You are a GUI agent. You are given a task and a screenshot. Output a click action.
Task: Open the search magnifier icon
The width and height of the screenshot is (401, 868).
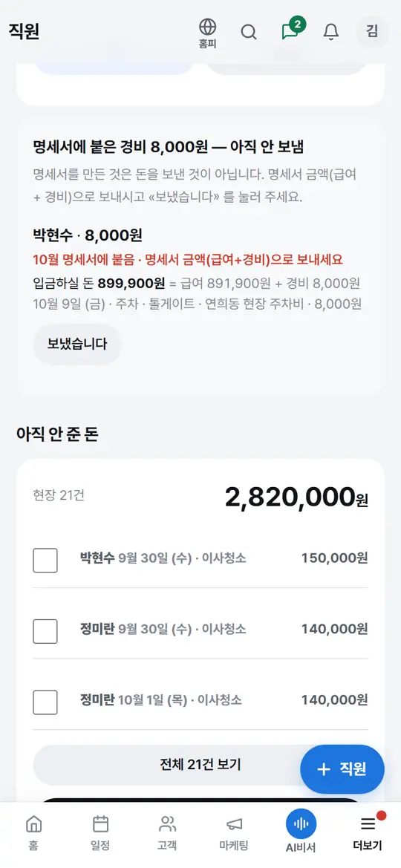click(249, 32)
